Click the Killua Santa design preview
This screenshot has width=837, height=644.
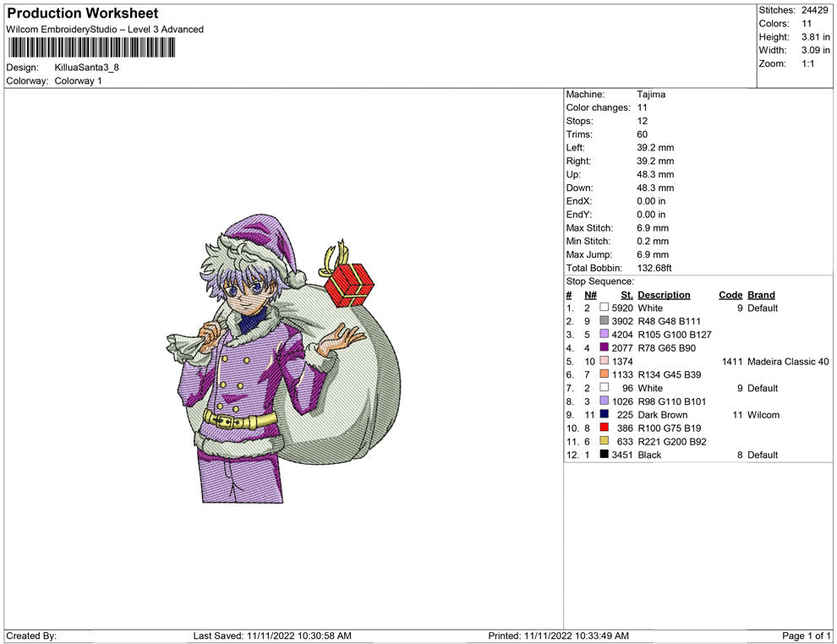pos(283,358)
